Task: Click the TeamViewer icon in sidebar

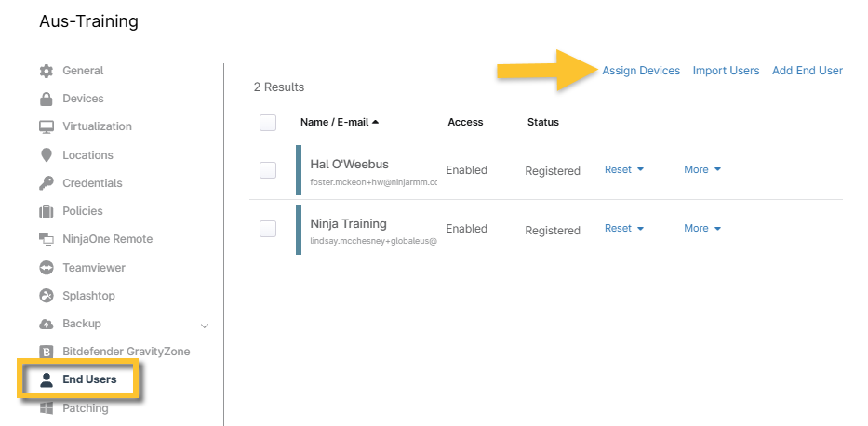Action: (x=46, y=268)
